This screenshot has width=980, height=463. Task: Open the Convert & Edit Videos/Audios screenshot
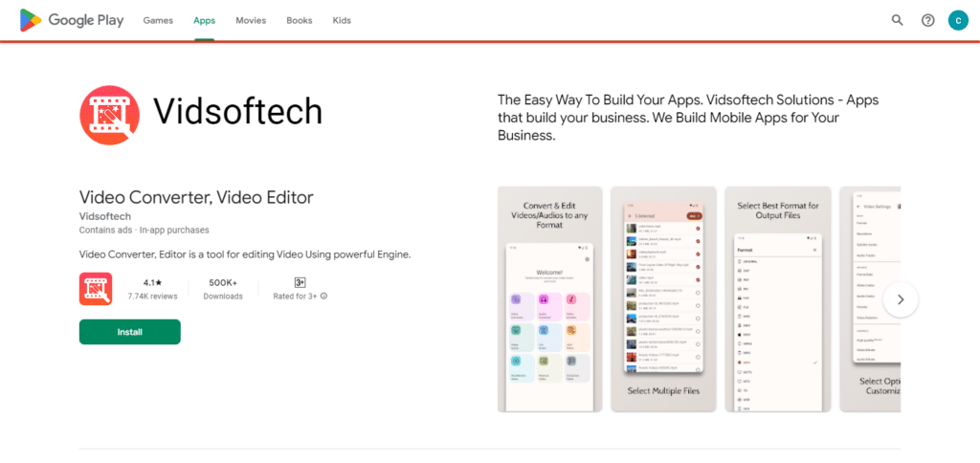point(550,299)
